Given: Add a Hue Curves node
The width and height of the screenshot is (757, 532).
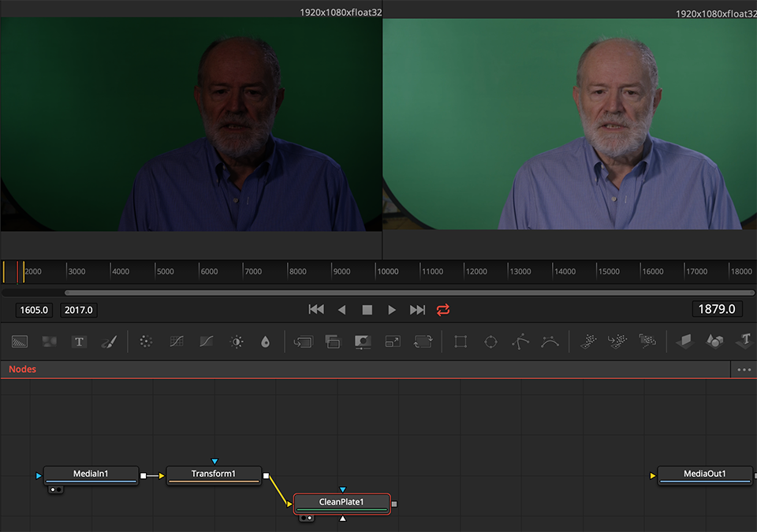Looking at the screenshot, I should [207, 342].
